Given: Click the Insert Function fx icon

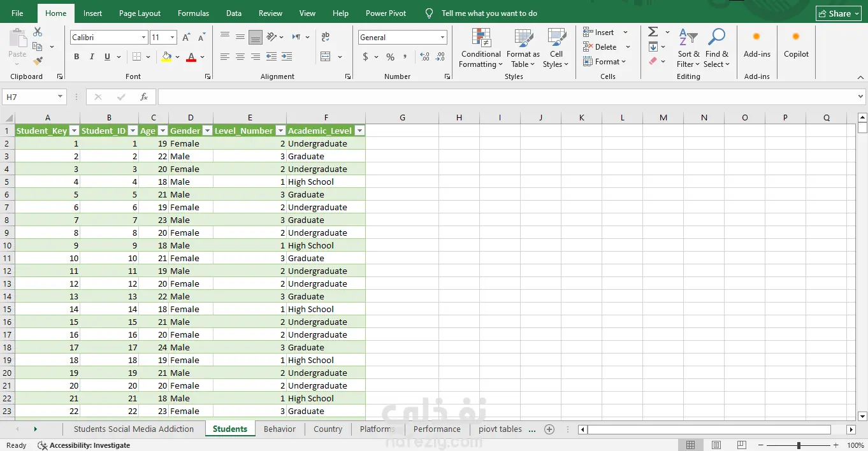Looking at the screenshot, I should coord(144,97).
